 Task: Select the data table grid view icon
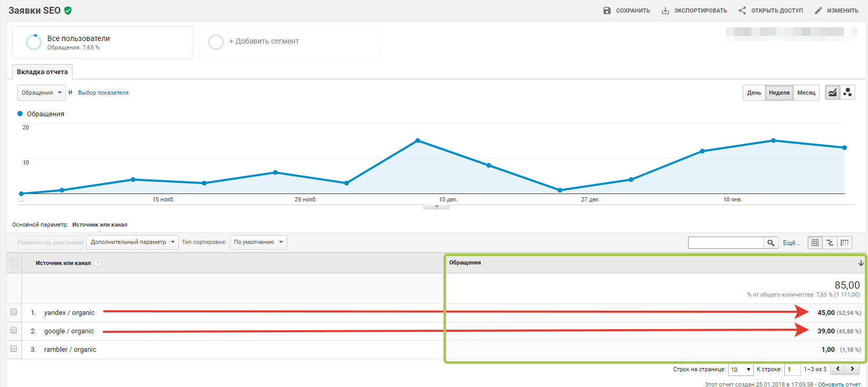point(815,242)
